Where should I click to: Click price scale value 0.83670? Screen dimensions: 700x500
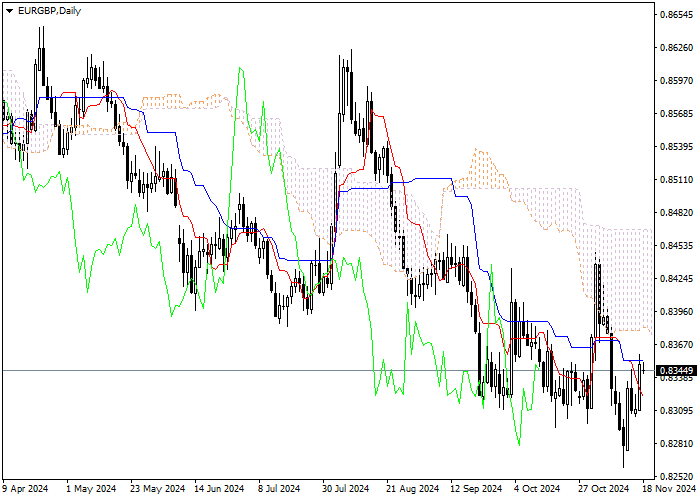click(x=677, y=345)
